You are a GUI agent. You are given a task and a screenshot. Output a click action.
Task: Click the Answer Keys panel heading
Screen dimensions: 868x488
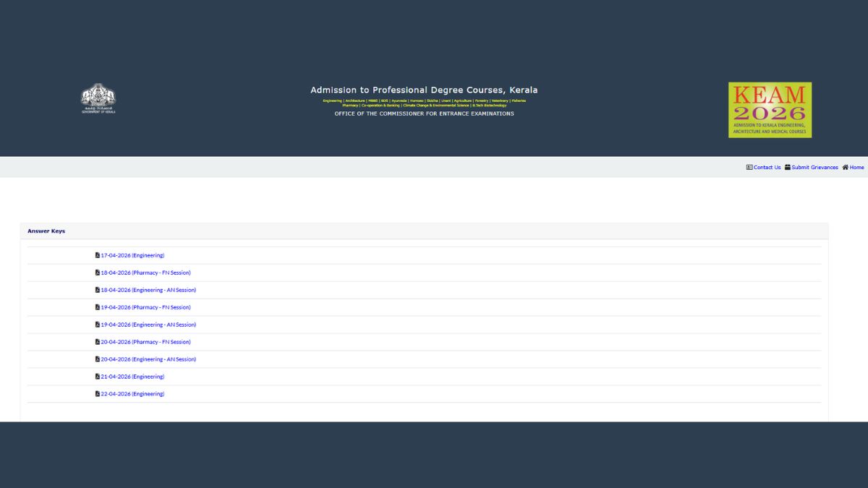[x=46, y=231]
